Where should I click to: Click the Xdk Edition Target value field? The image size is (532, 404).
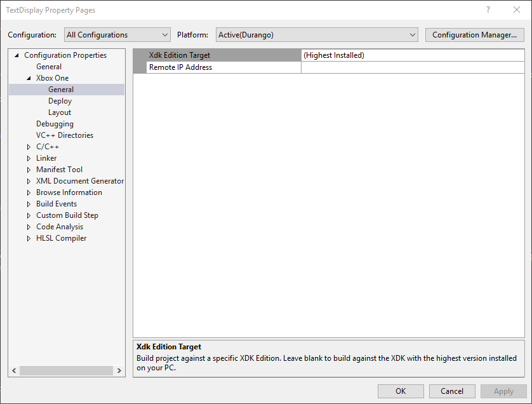[413, 55]
